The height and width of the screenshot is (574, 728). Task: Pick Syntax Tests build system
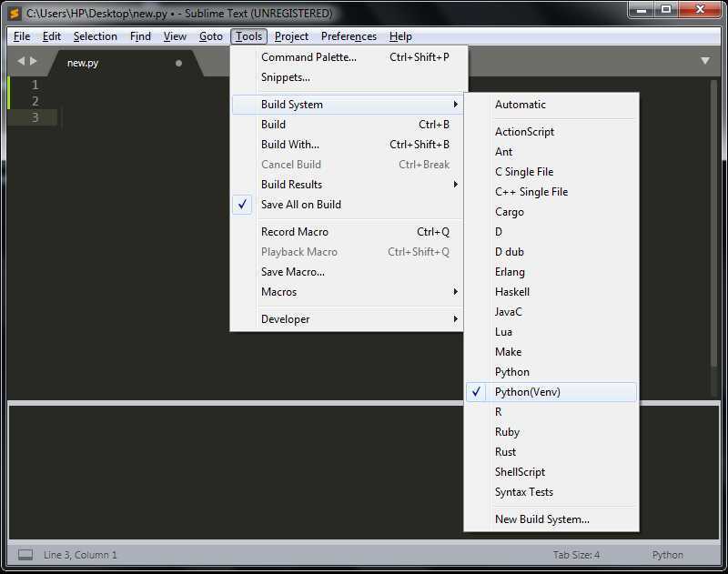551,492
